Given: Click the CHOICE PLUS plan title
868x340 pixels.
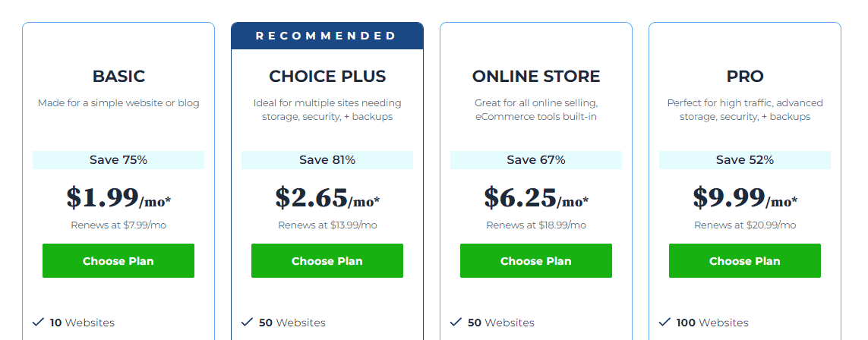Looking at the screenshot, I should coord(327,77).
